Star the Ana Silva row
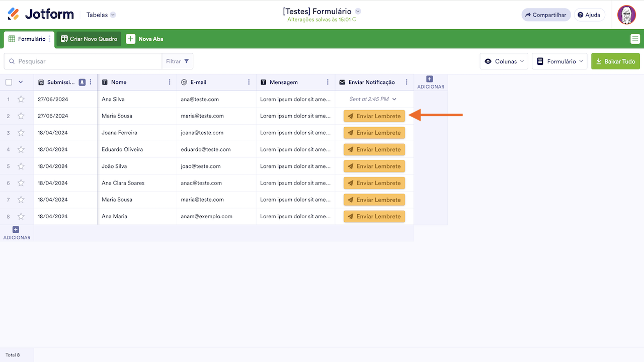 coord(21,100)
